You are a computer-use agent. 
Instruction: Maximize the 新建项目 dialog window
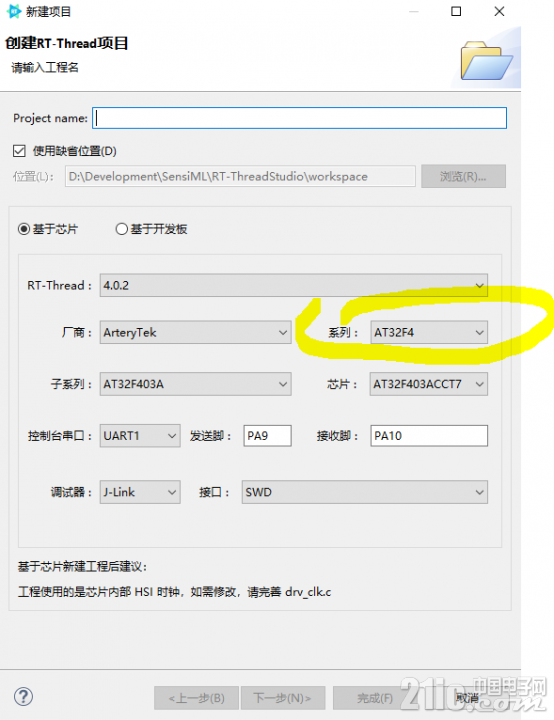coord(456,11)
